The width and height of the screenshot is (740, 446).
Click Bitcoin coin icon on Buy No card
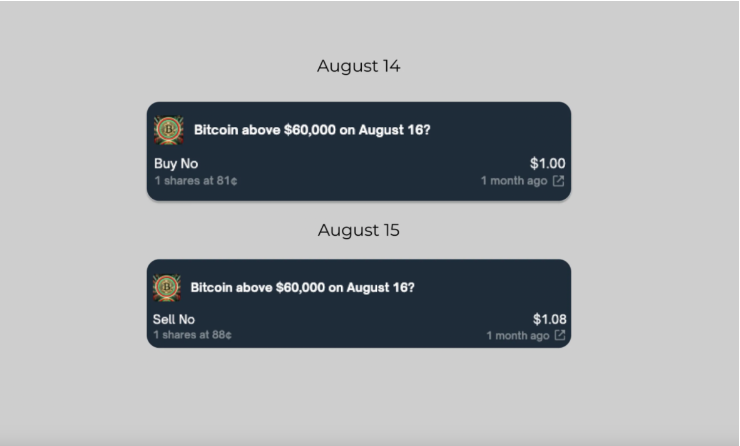tap(168, 130)
